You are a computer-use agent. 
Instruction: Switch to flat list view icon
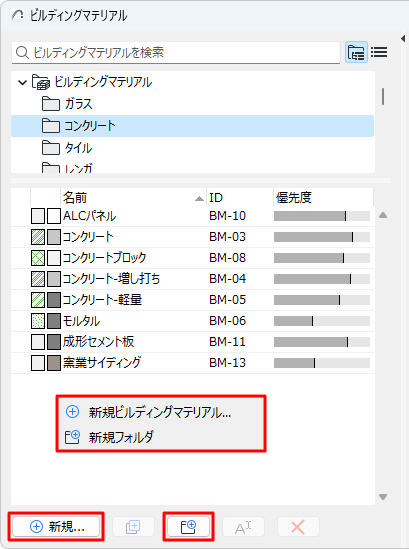pos(379,53)
